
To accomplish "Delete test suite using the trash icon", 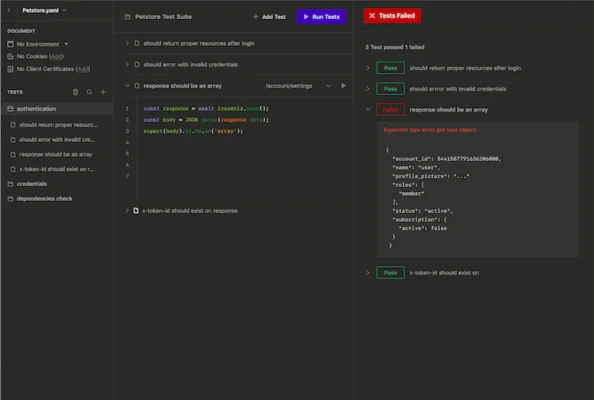I will 75,92.
